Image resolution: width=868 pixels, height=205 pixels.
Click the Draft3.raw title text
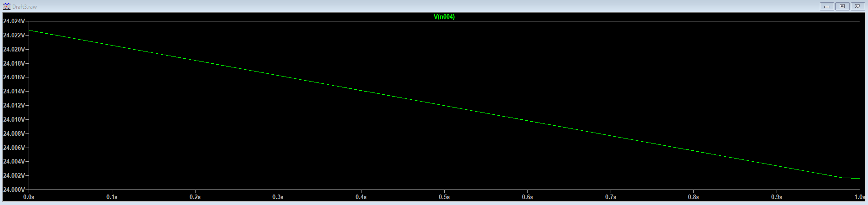25,7
